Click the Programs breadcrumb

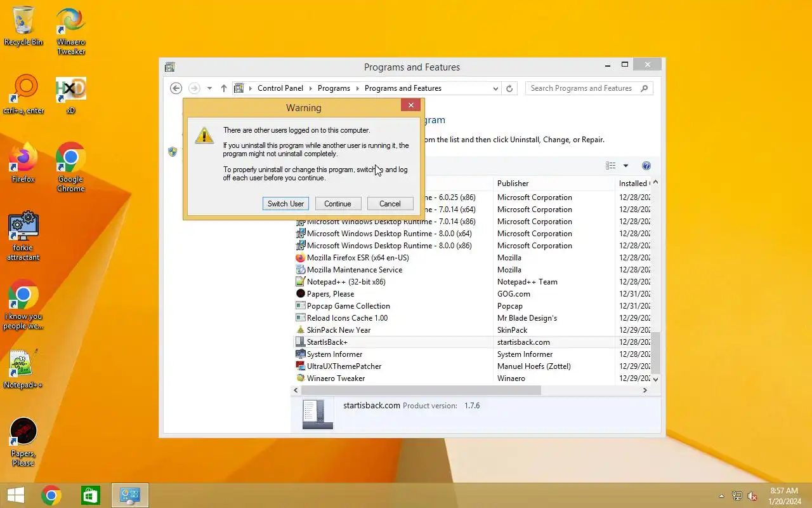(334, 88)
